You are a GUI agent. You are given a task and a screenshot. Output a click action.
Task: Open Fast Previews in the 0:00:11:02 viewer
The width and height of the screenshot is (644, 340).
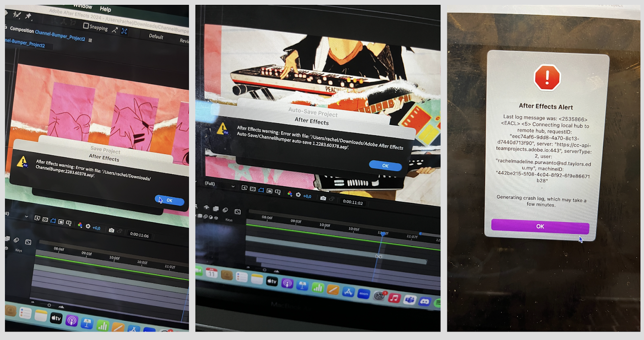click(244, 188)
